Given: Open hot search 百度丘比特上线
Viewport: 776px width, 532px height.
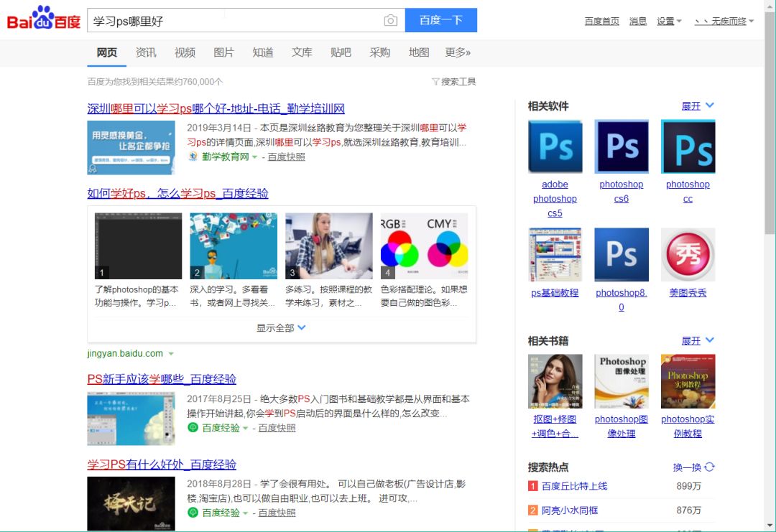Looking at the screenshot, I should pos(574,486).
